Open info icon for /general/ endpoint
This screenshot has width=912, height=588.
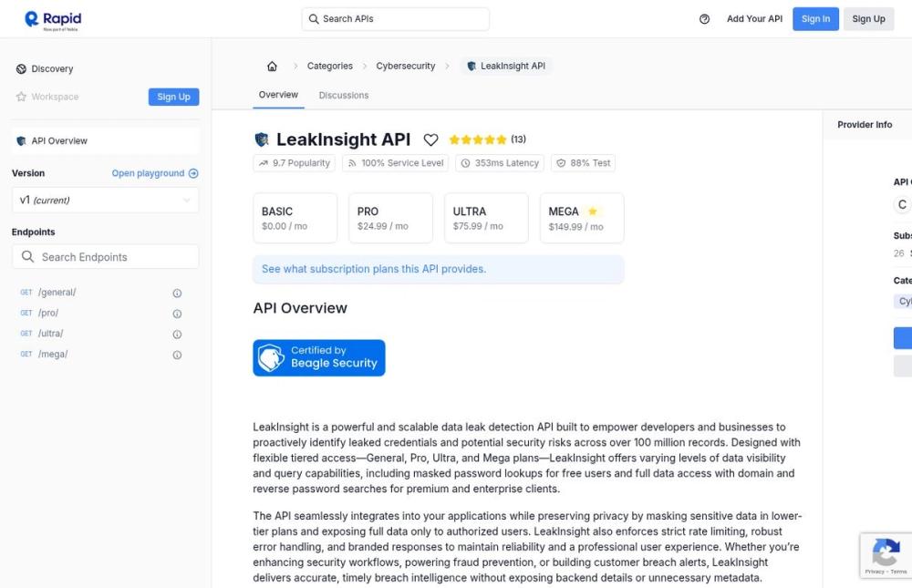[178, 294]
